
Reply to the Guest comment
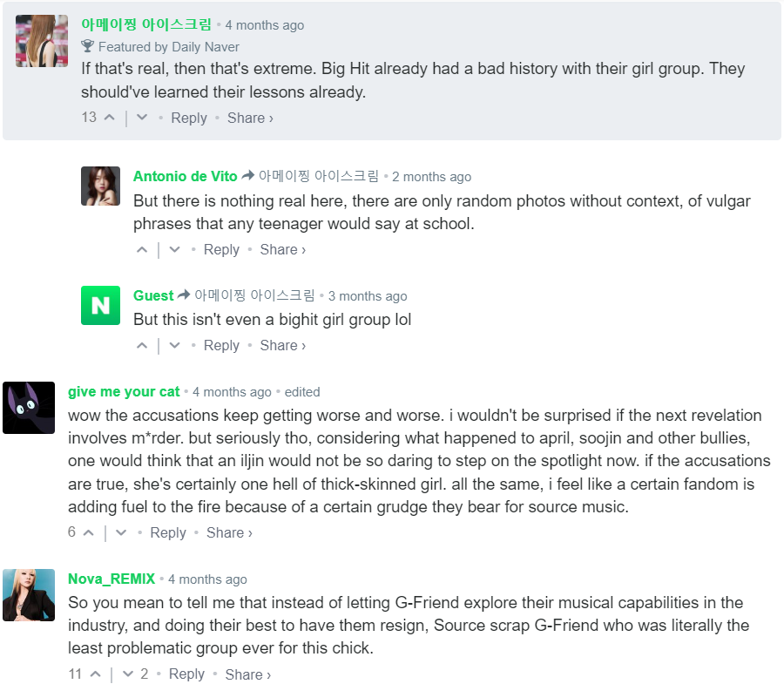pyautogui.click(x=221, y=346)
